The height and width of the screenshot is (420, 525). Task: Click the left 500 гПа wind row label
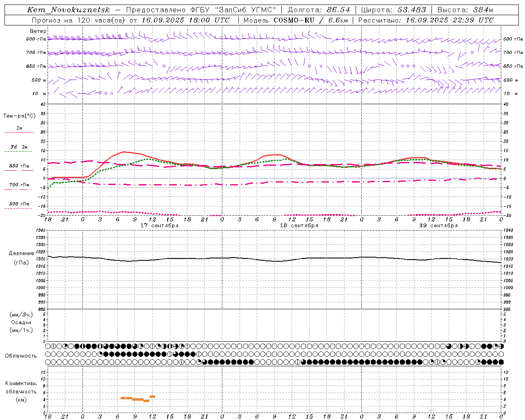pyautogui.click(x=36, y=39)
